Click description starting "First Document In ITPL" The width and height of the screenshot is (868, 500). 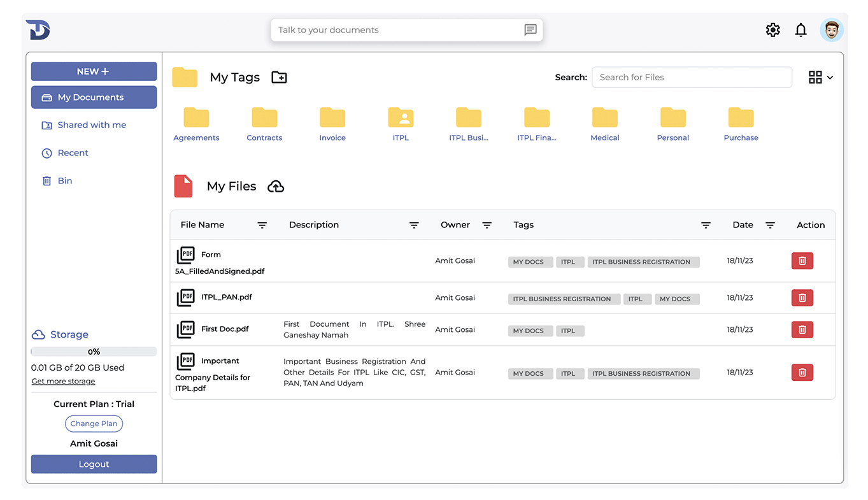click(354, 329)
